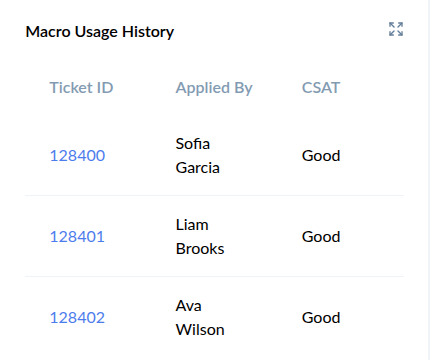Open ticket 128401 link
This screenshot has width=430, height=360.
77,237
